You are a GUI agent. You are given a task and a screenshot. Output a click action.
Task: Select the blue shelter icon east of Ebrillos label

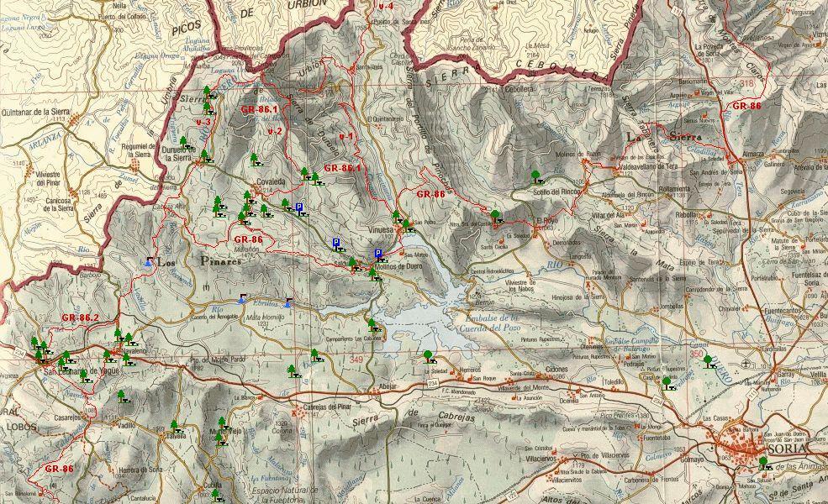[x=287, y=302]
